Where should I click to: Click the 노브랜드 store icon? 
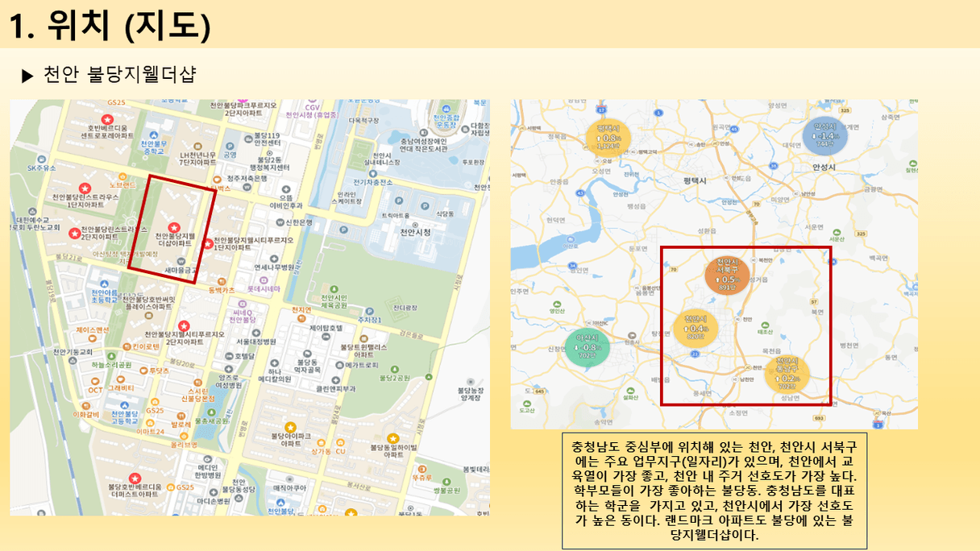pos(121,176)
